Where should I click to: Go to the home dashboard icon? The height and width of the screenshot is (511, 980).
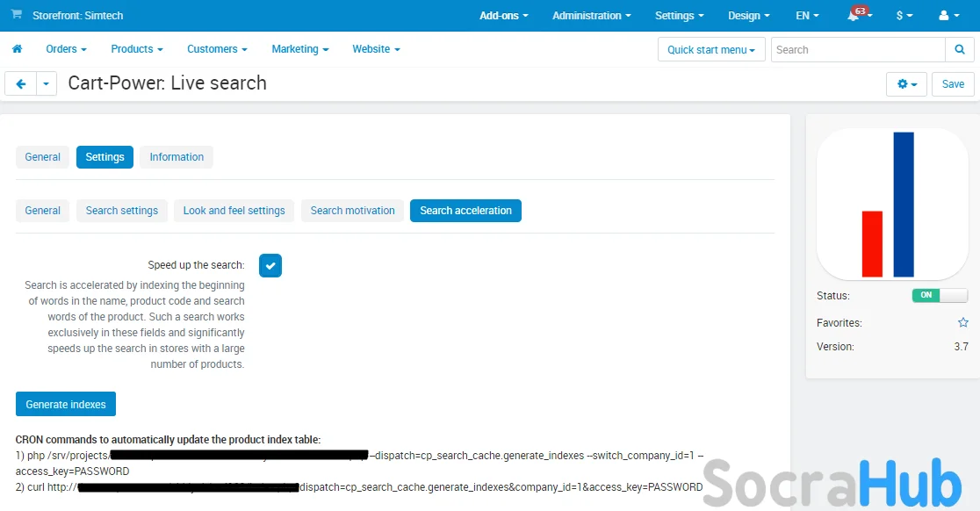(x=17, y=49)
